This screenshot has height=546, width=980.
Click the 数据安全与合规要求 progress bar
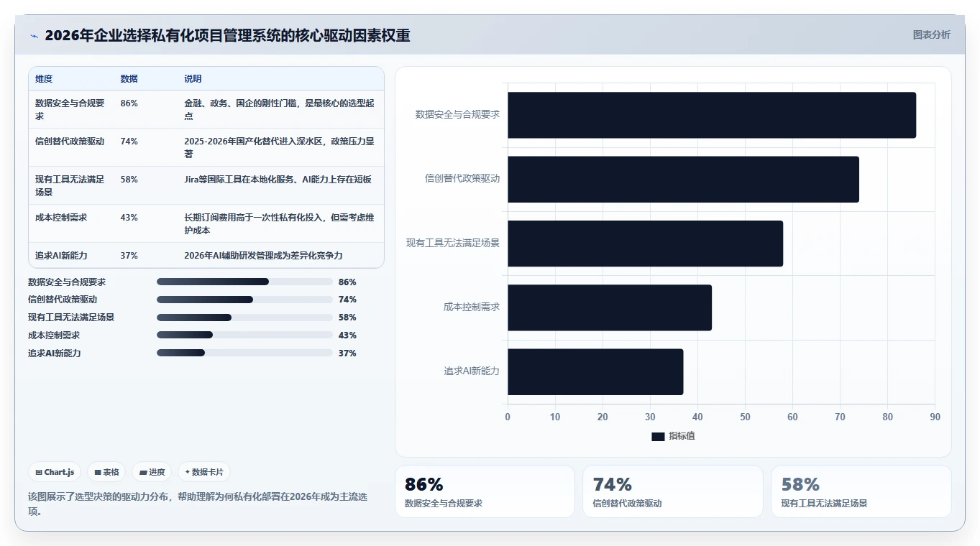pos(244,282)
